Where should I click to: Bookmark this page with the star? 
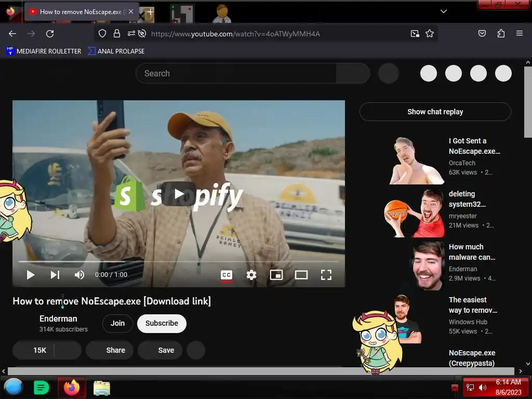tap(430, 34)
